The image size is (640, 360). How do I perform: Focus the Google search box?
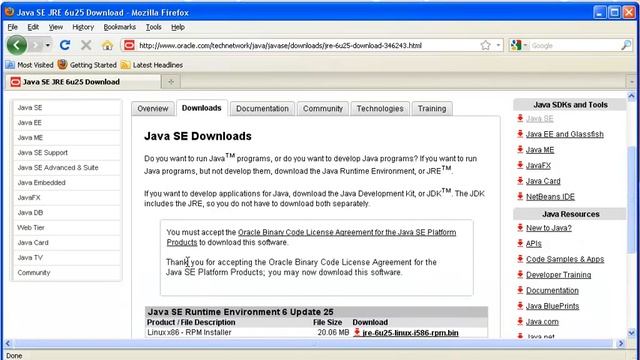point(575,46)
